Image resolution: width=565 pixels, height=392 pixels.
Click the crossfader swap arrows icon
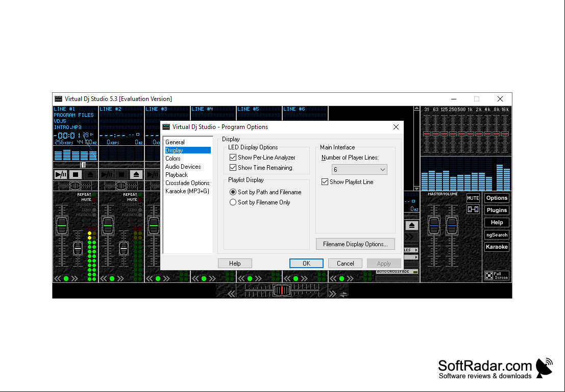pyautogui.click(x=344, y=295)
